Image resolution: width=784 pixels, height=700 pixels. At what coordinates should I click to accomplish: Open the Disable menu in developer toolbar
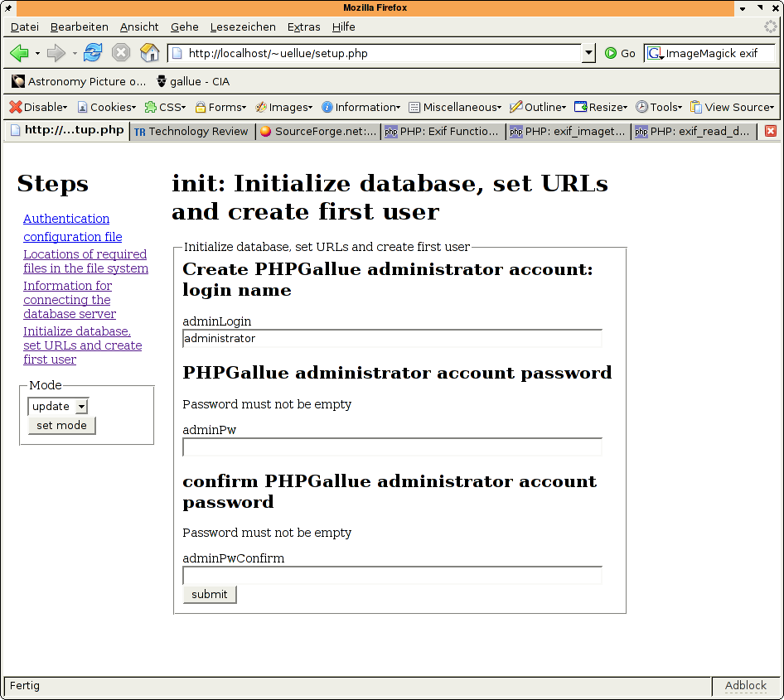click(x=38, y=107)
